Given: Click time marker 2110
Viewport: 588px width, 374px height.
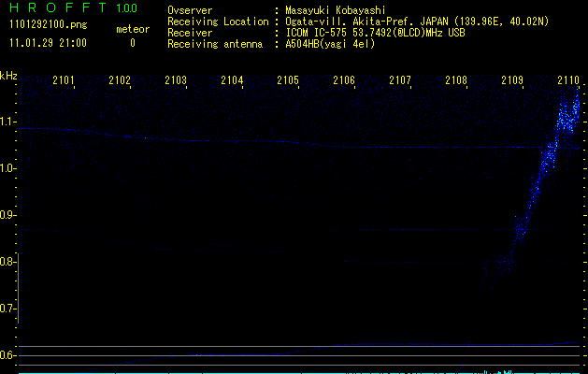Looking at the screenshot, I should pos(568,79).
